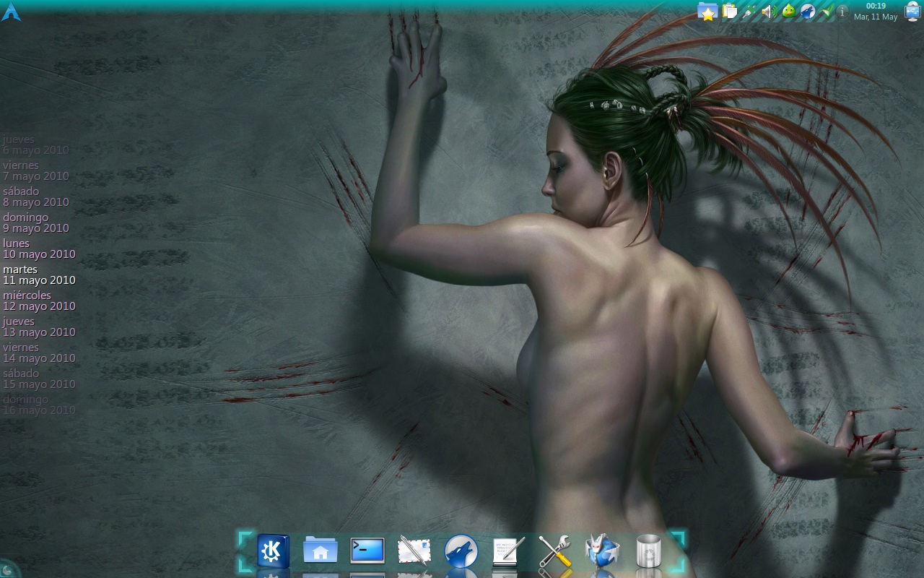This screenshot has height=578, width=924.
Task: Click the Plasma cashew in bottom-left corner
Action: pyautogui.click(x=7, y=569)
